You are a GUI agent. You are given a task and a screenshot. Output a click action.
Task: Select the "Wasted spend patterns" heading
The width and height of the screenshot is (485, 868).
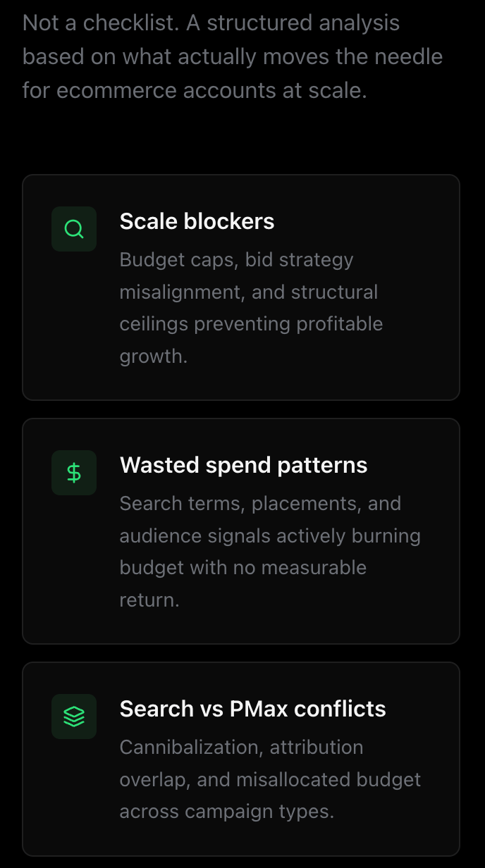[243, 465]
